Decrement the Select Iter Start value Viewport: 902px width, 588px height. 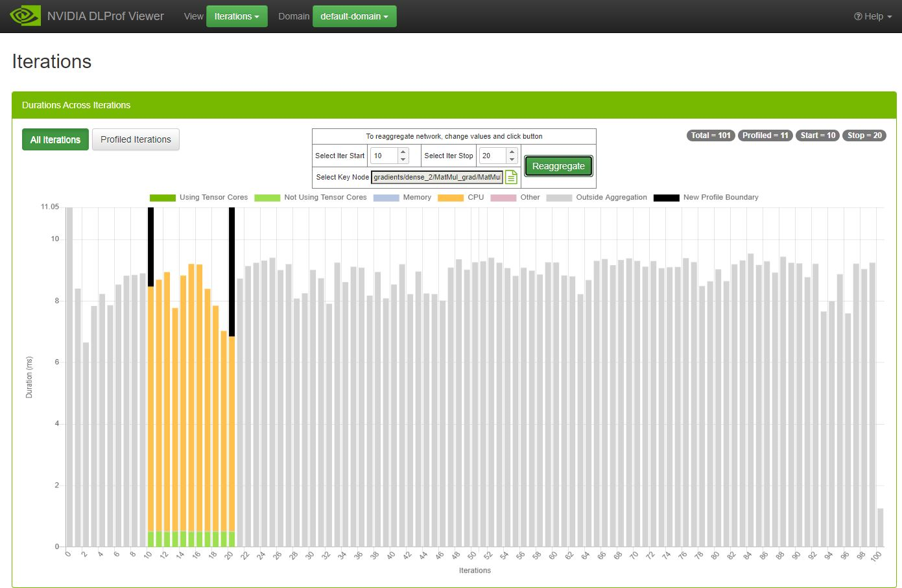pos(403,159)
